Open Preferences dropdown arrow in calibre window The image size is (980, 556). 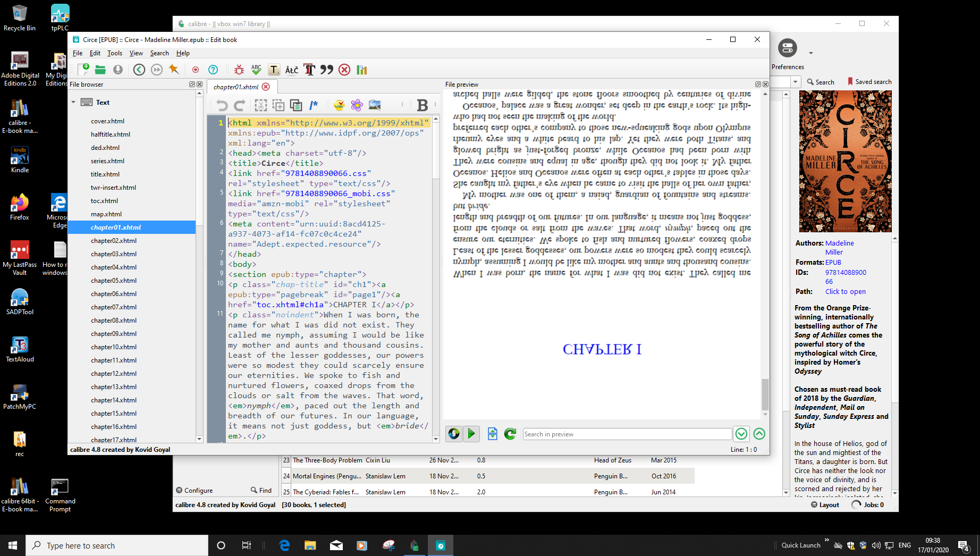coord(811,53)
